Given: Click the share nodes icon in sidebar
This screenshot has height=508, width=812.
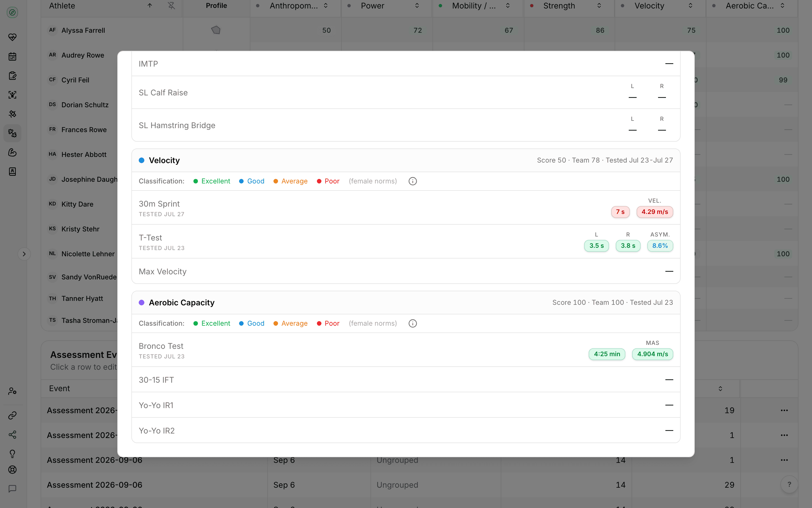Looking at the screenshot, I should tap(12, 435).
